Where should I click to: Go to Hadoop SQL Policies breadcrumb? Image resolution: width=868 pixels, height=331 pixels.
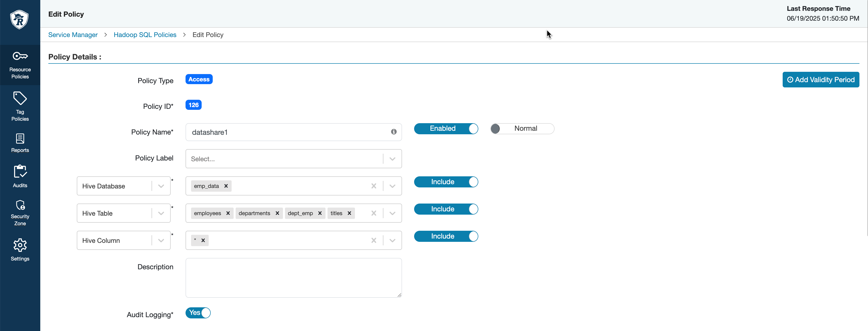point(145,35)
